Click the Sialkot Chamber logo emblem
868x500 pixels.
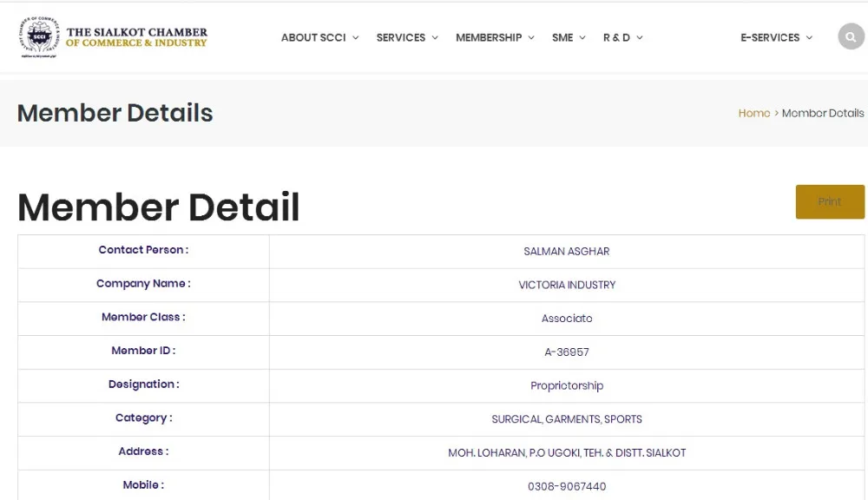[38, 36]
